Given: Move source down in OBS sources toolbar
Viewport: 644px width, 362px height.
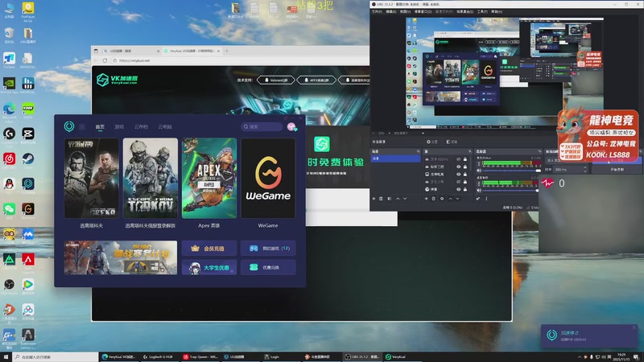Looking at the screenshot, I should pos(457,199).
